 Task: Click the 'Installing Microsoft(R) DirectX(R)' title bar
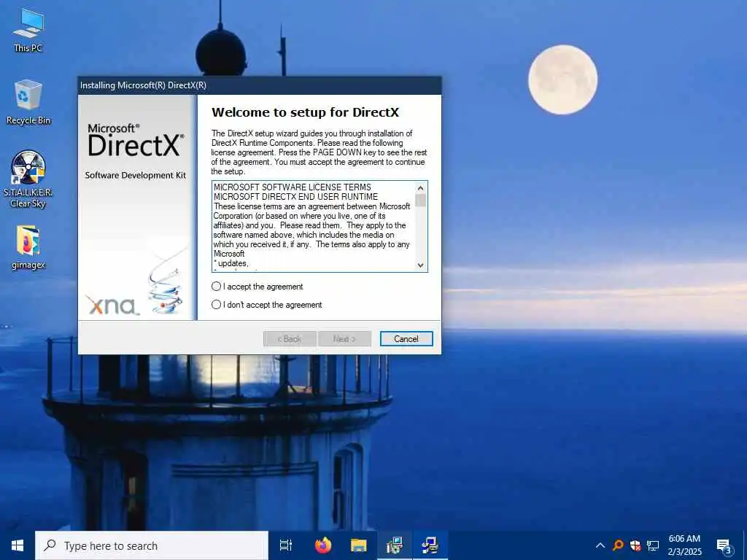[x=260, y=85]
